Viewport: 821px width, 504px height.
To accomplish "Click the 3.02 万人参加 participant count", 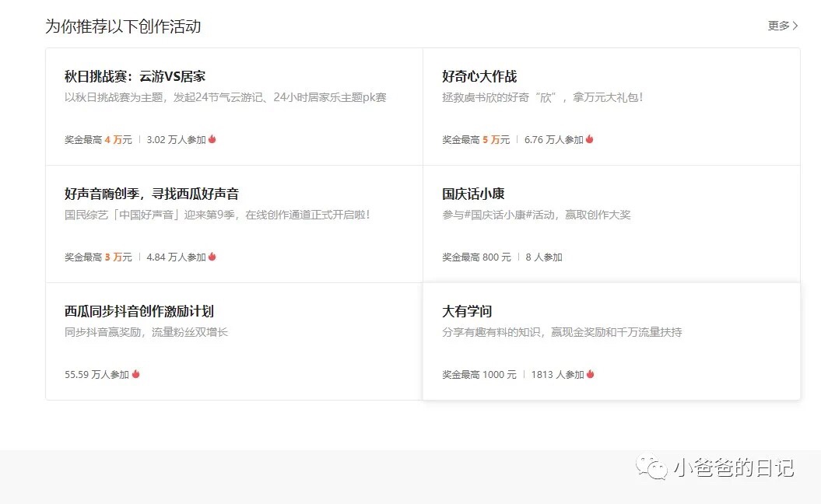I will coord(176,140).
